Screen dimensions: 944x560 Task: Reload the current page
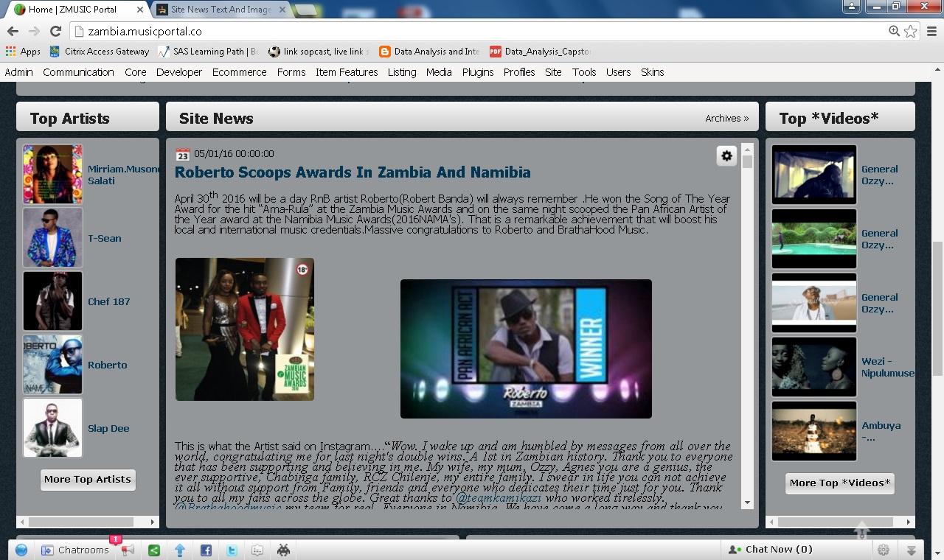55,31
